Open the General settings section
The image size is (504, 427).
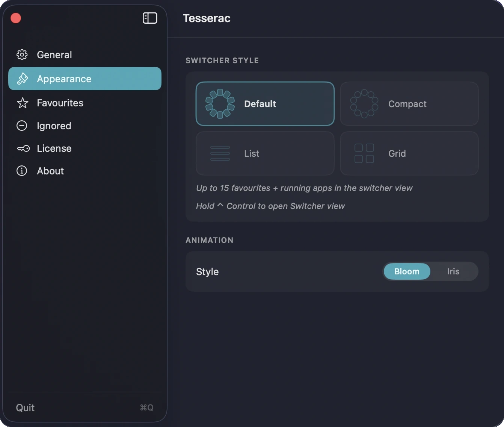[x=85, y=55]
